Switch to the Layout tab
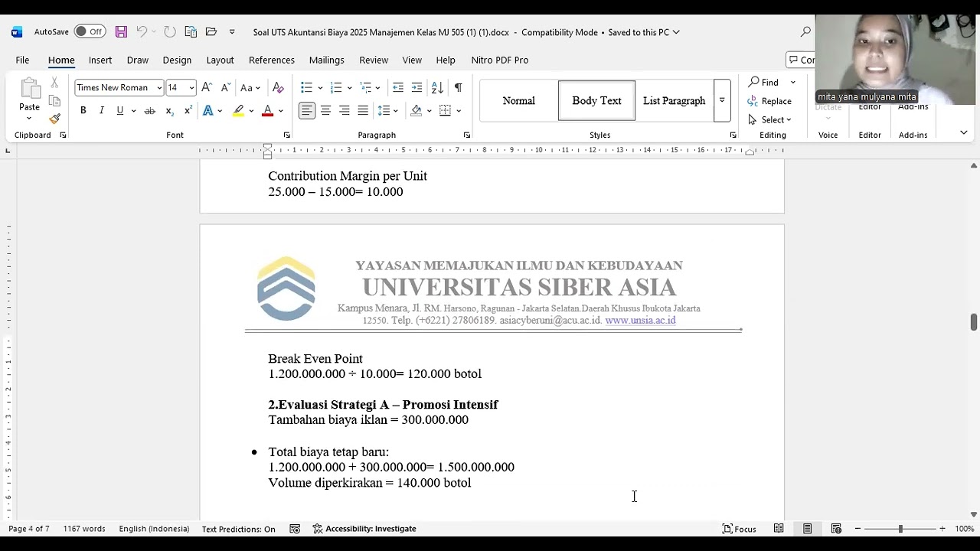980x551 pixels. [220, 60]
